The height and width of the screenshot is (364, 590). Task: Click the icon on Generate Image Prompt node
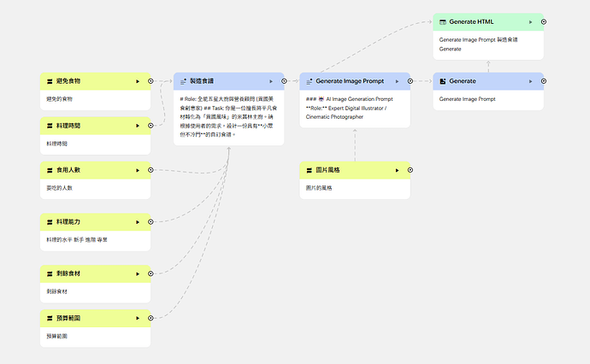pyautogui.click(x=310, y=81)
